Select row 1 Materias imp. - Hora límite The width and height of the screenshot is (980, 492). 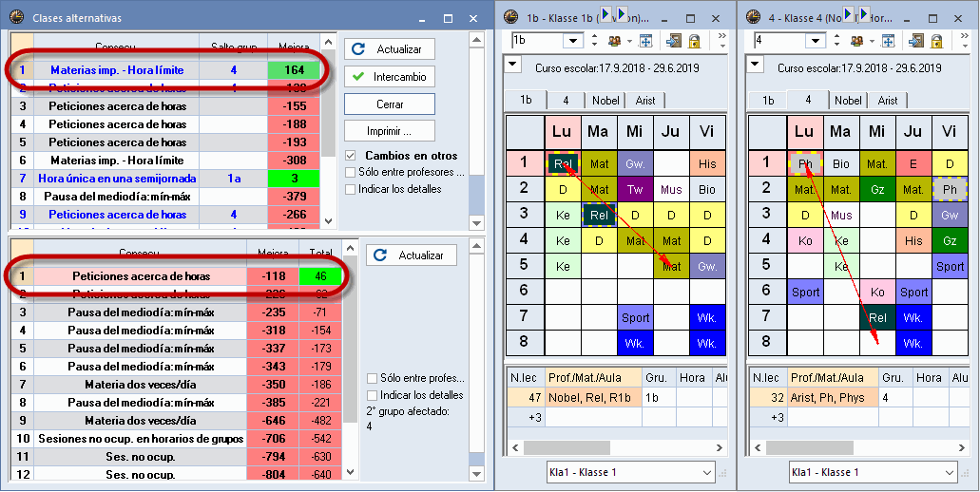pos(165,70)
